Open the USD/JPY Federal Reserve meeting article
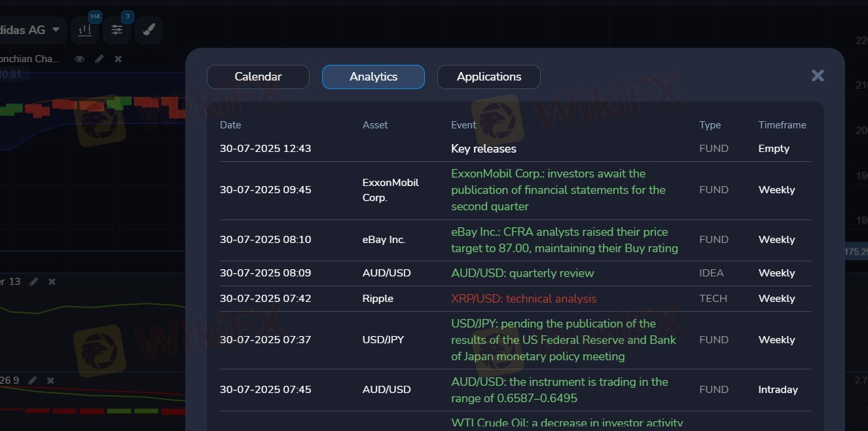 (564, 340)
